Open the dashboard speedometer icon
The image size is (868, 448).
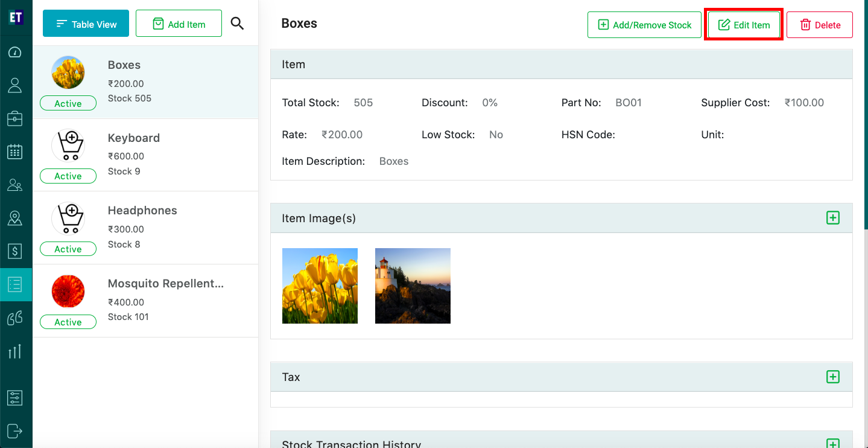(x=15, y=52)
